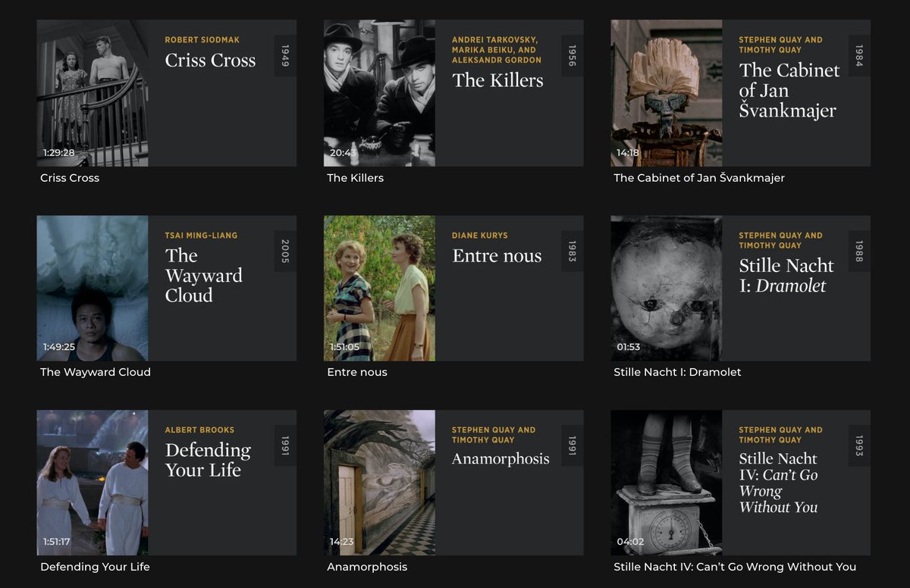
Task: Select the large The Killers card title
Action: [x=497, y=80]
